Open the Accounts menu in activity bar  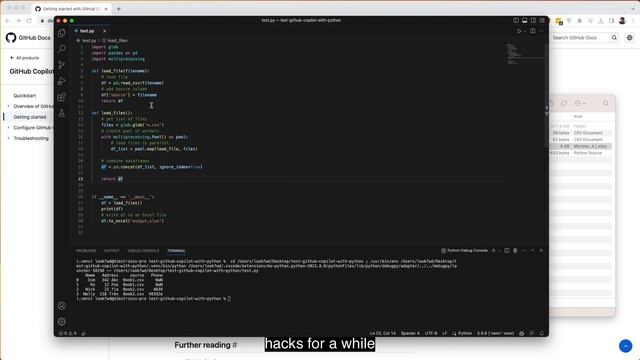(62, 306)
